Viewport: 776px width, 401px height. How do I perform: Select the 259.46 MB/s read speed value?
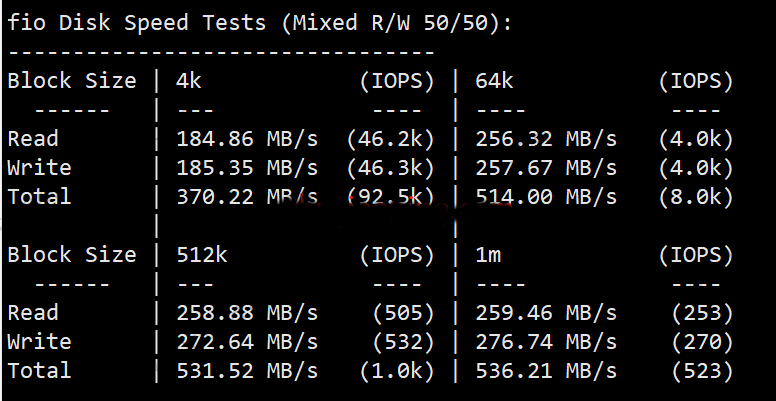pyautogui.click(x=546, y=313)
